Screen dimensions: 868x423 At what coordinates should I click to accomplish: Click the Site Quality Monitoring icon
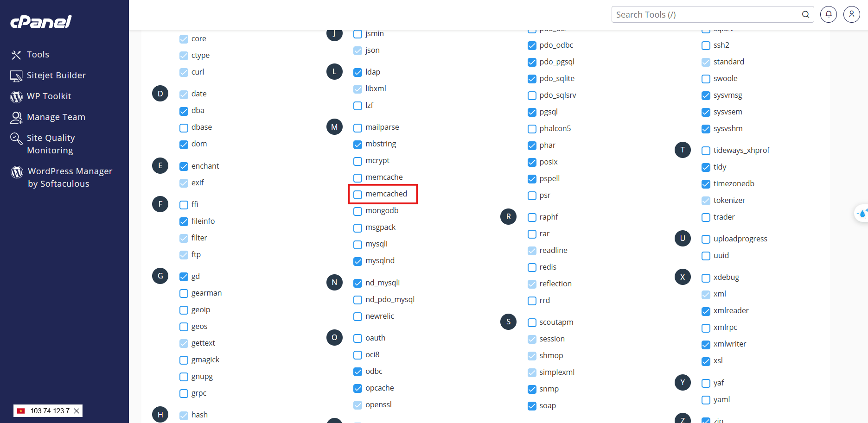tap(16, 139)
